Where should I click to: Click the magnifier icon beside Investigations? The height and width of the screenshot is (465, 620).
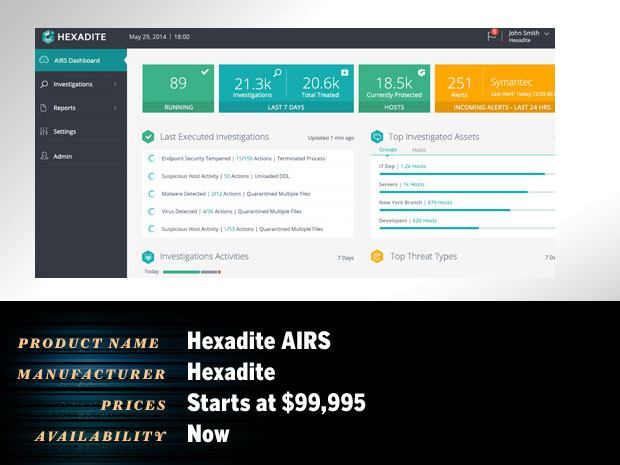(x=44, y=84)
